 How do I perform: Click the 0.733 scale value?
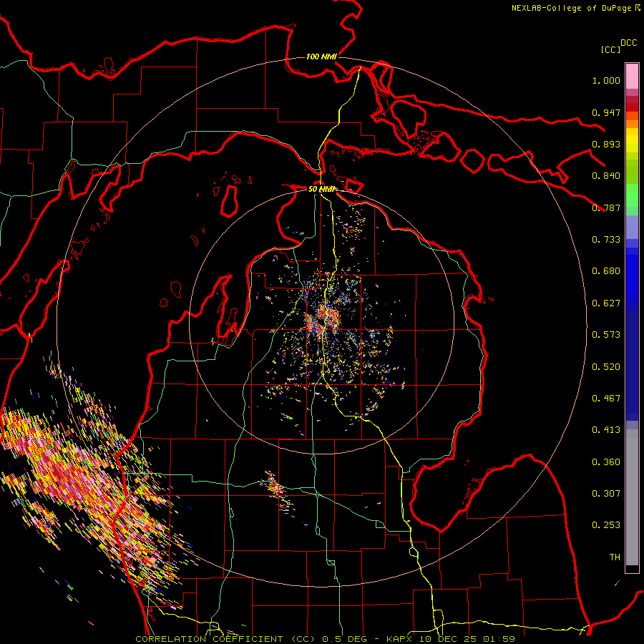(x=606, y=240)
